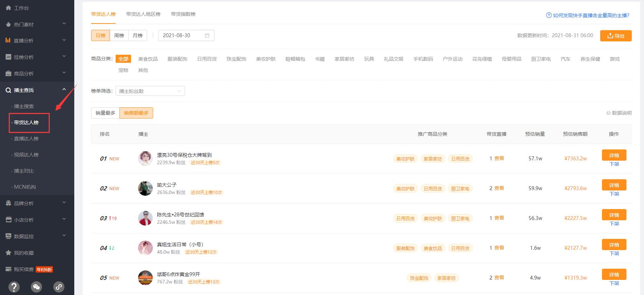This screenshot has height=295, width=644.
Task: Expand the 热门素材 sidebar menu
Action: pyautogui.click(x=64, y=24)
